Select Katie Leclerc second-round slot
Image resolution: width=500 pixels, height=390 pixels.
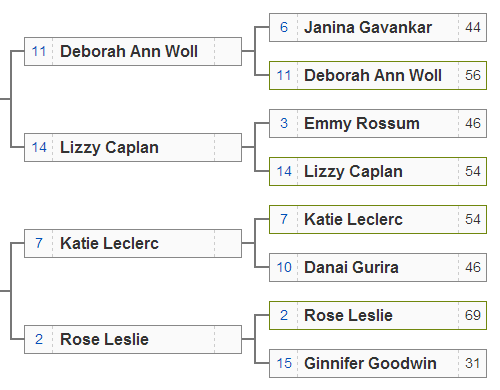(133, 243)
